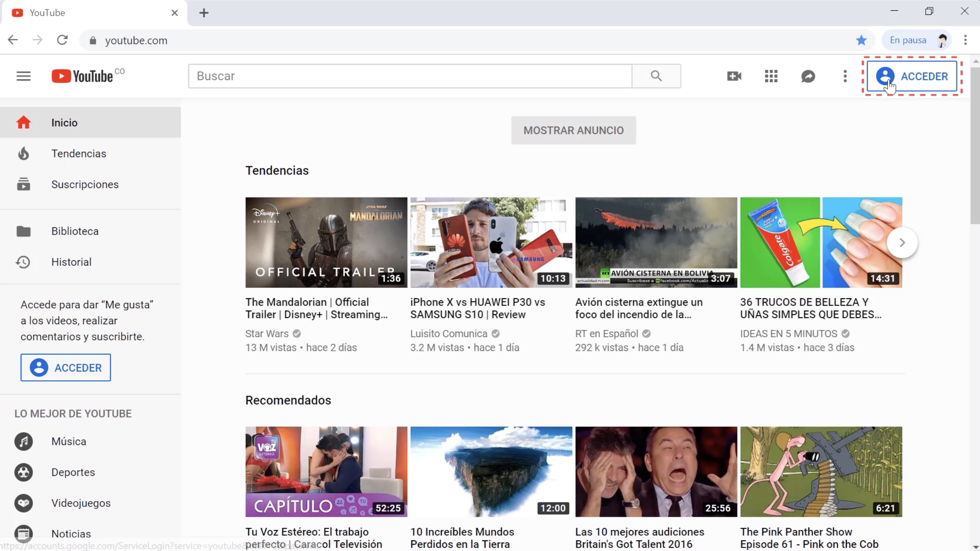980x551 pixels.
Task: Open The Mandalorian trailer thumbnail
Action: coord(326,242)
